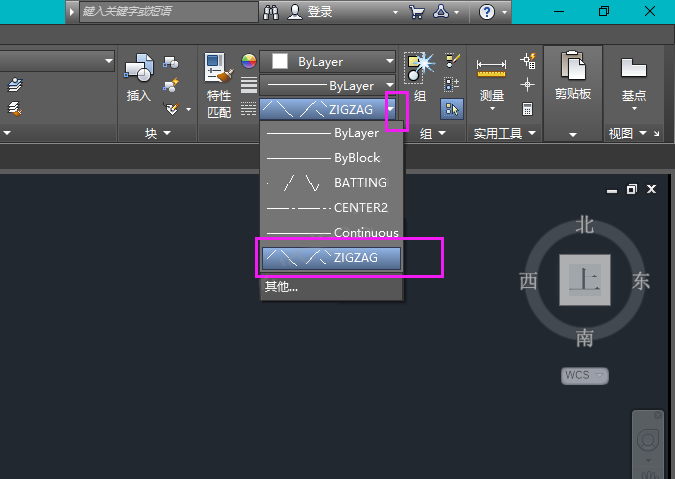Click the white color swatch in ByLayer
Viewport: 675px width, 479px height.
click(x=280, y=61)
